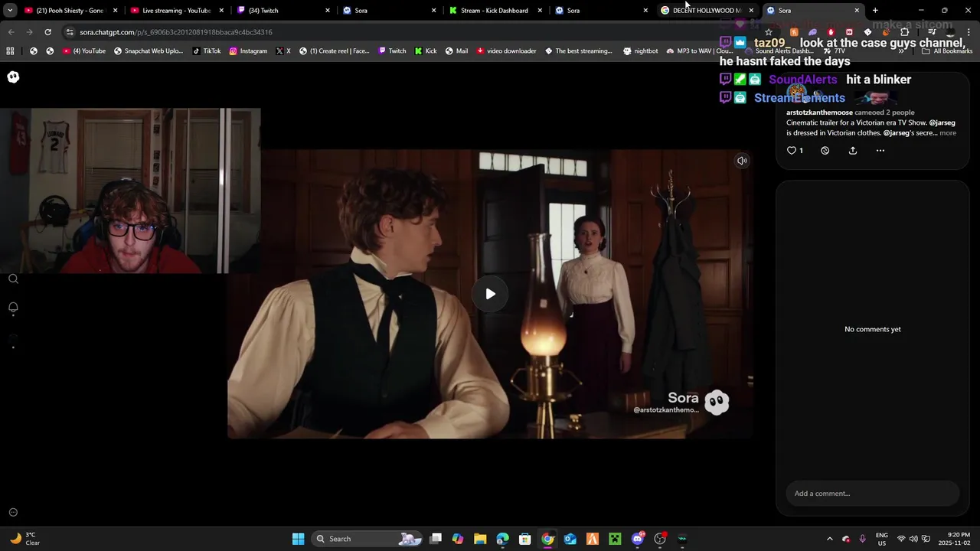
Task: Open Kick bookmark
Action: click(x=426, y=51)
